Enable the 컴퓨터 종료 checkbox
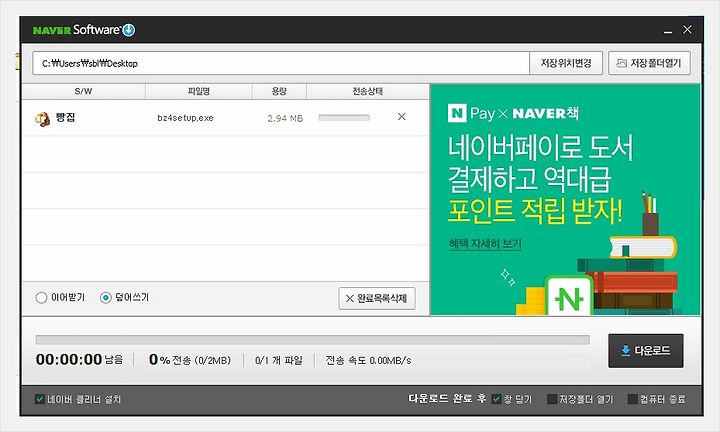The image size is (720, 432). [x=633, y=399]
